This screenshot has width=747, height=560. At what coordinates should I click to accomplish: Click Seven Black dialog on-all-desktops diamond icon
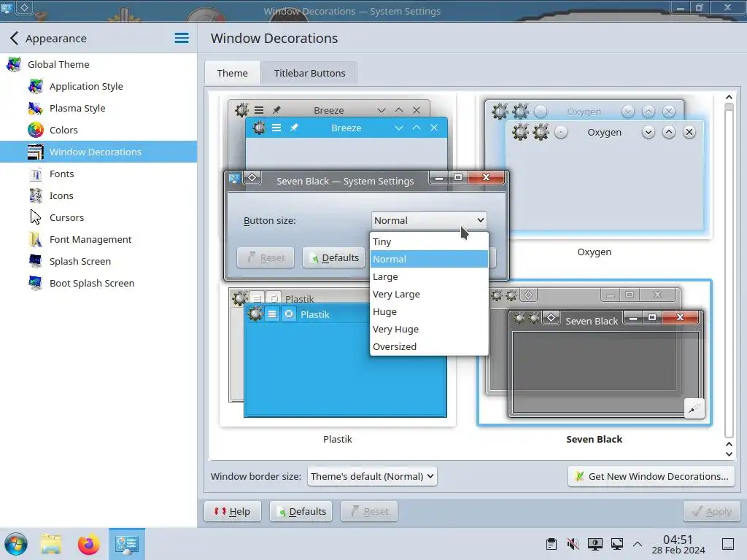(x=252, y=178)
